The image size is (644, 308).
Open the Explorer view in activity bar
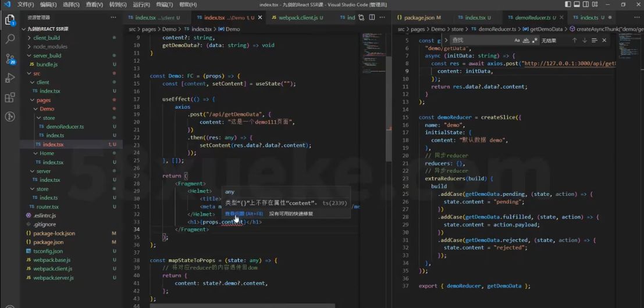coord(10,20)
